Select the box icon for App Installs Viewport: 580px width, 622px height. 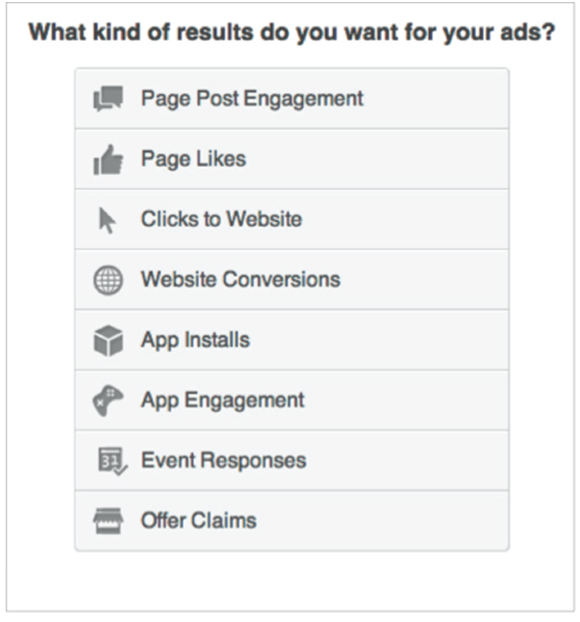pyautogui.click(x=108, y=341)
